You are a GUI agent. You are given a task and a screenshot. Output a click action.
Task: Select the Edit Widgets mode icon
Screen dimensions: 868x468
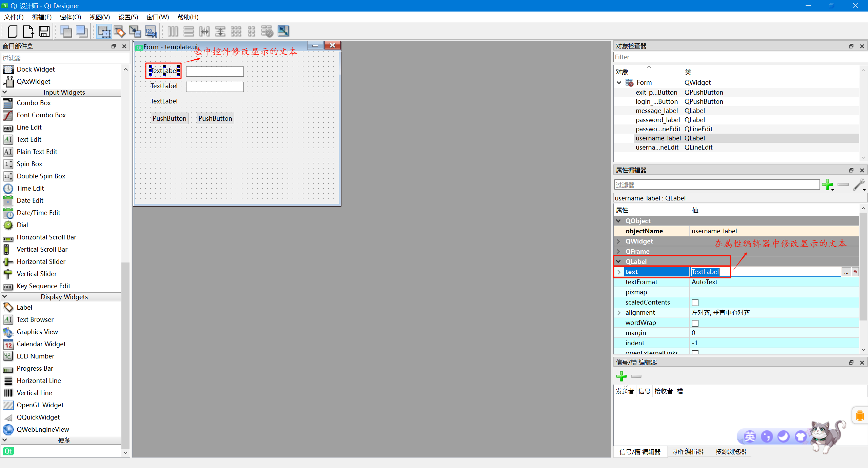[104, 32]
